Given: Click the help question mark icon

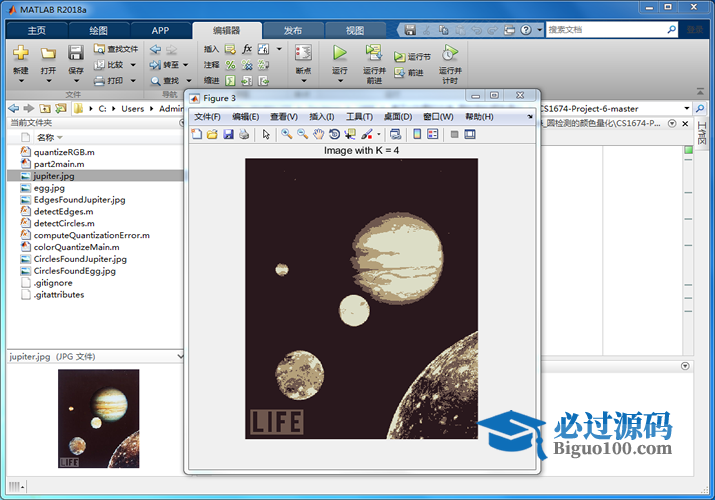Looking at the screenshot, I should (x=526, y=30).
